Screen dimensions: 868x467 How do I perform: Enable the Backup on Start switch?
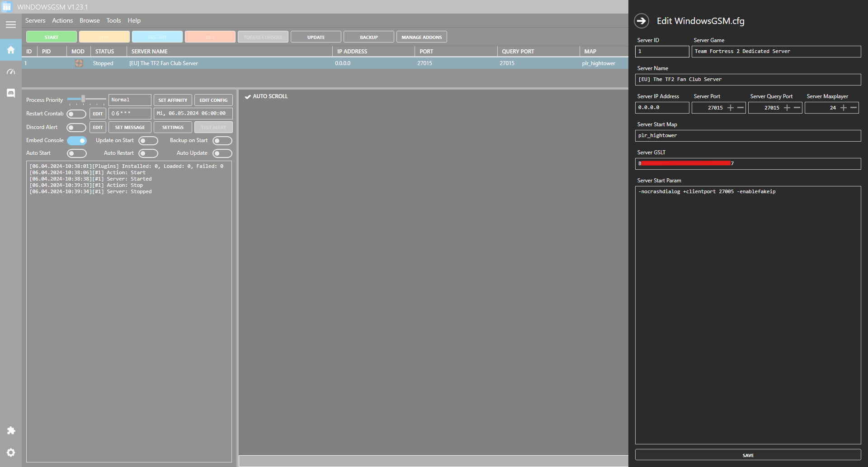pyautogui.click(x=222, y=141)
